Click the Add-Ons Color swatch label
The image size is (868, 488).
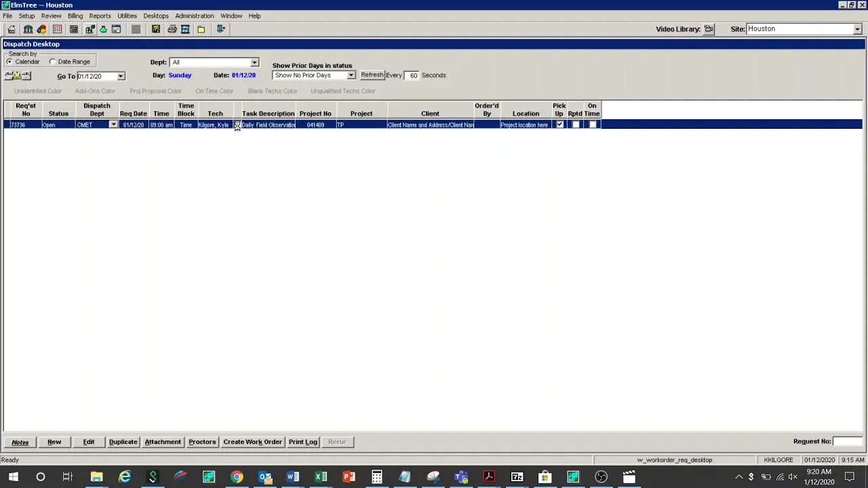(x=95, y=91)
